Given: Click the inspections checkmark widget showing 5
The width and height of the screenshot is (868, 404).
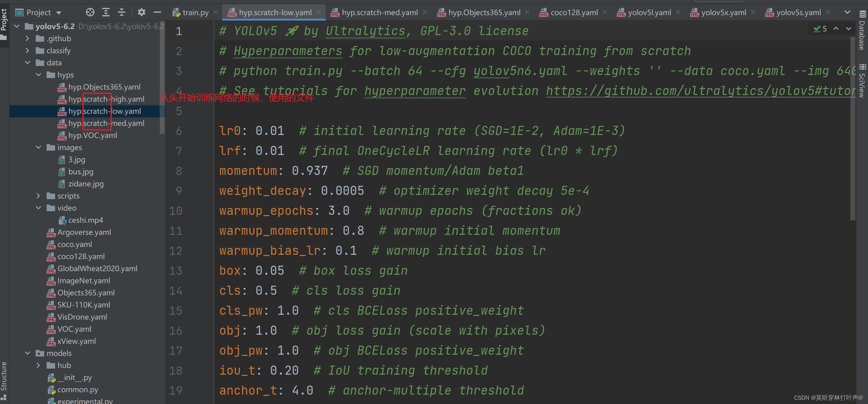Looking at the screenshot, I should (820, 29).
